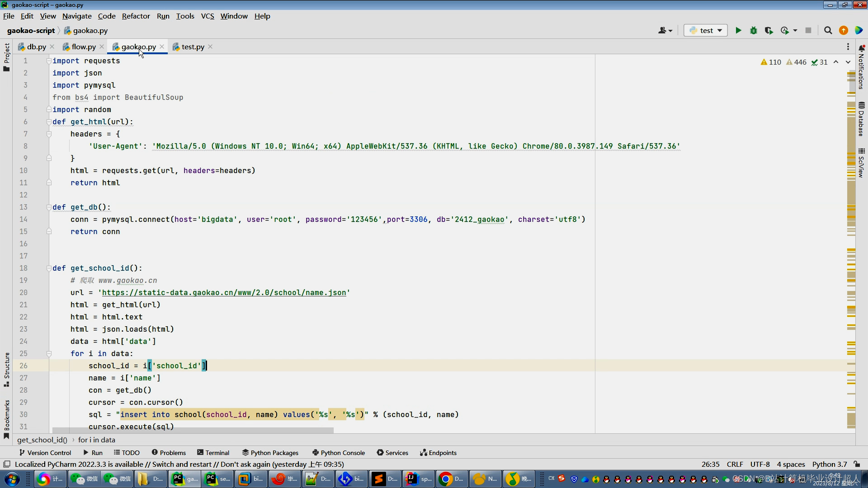Click the get_school_id() breadcrumb
Image resolution: width=868 pixels, height=488 pixels.
coord(42,440)
